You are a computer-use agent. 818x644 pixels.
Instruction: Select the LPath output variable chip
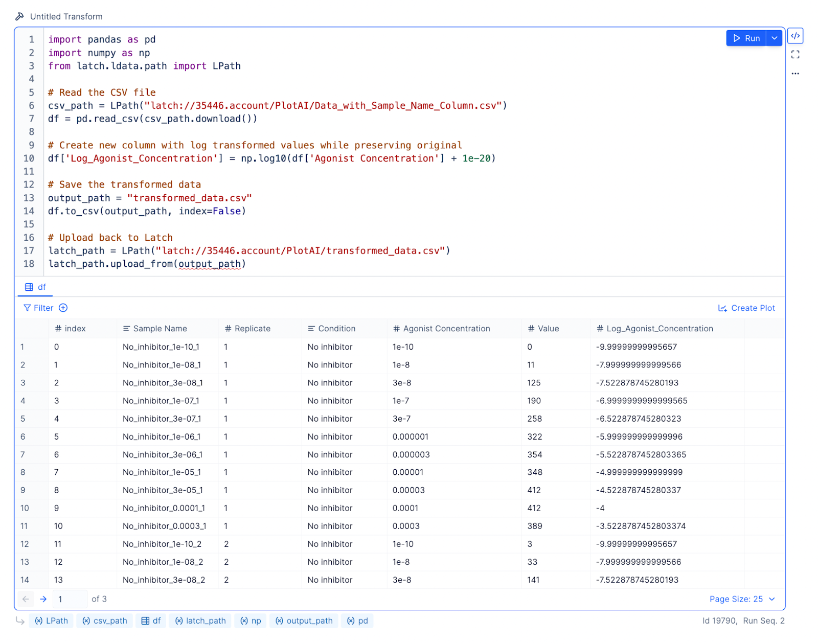(51, 620)
